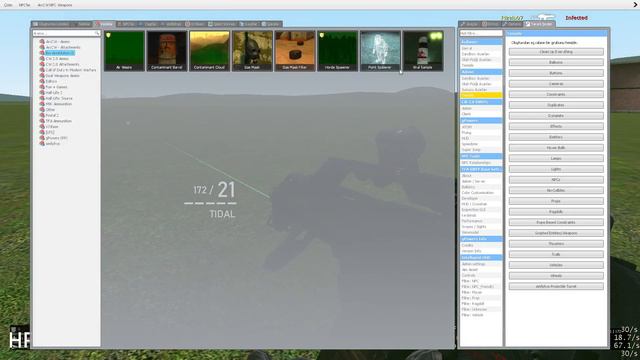Open ArcCW NPC Weapons in the top menu bar
The image size is (640, 360).
(x=55, y=5)
